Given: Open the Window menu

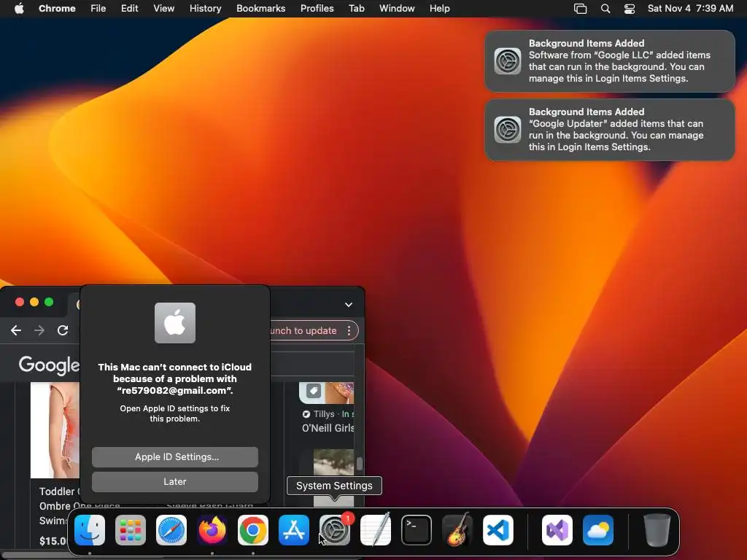Looking at the screenshot, I should [397, 9].
